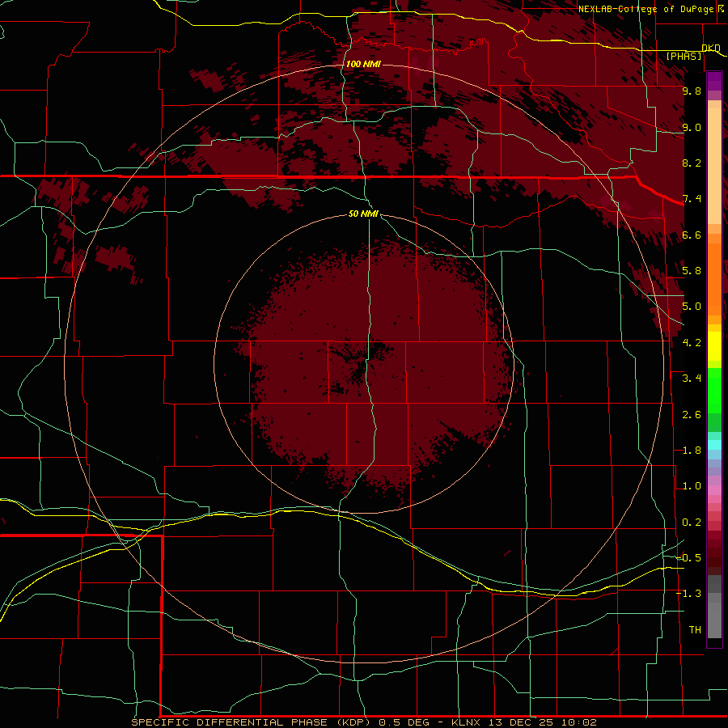Click the [PHAS] legend header
Image resolution: width=728 pixels, height=728 pixels.
(684, 56)
